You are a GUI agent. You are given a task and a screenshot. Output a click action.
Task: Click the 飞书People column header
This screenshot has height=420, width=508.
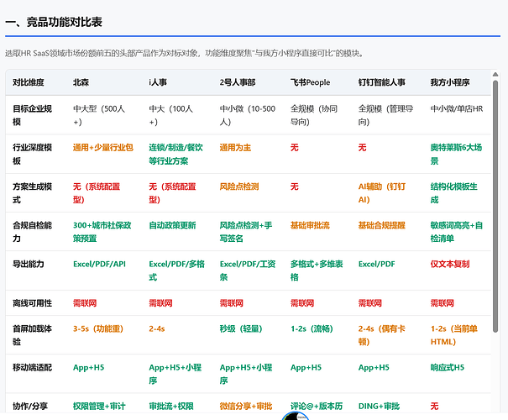pos(310,82)
